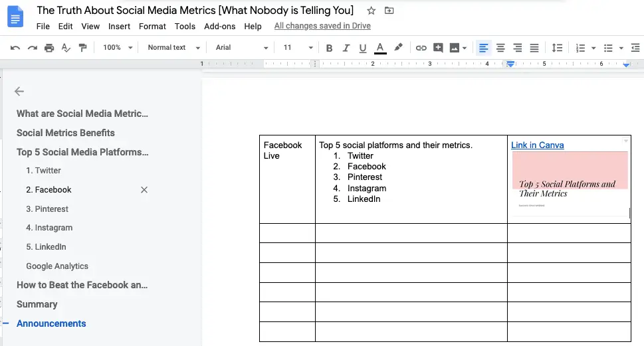Run spelling and grammar check
Image resolution: width=644 pixels, height=346 pixels.
66,48
